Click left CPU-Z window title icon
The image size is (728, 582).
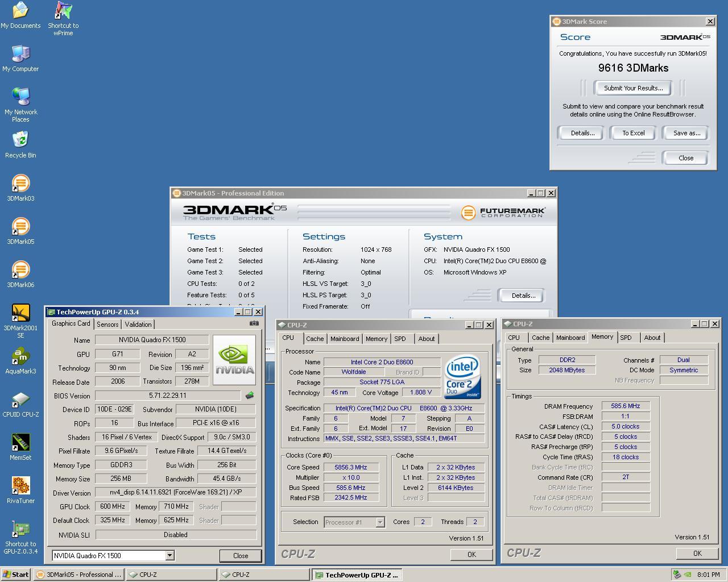(282, 325)
